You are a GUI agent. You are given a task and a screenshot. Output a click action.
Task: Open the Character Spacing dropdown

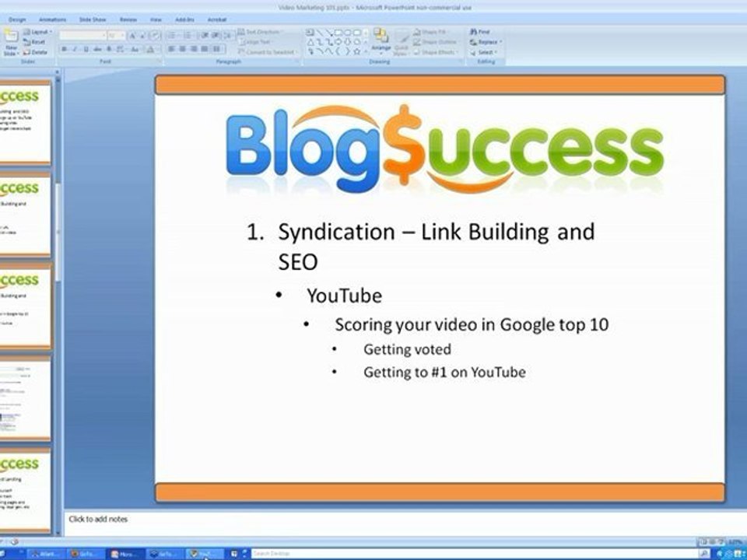(121, 49)
